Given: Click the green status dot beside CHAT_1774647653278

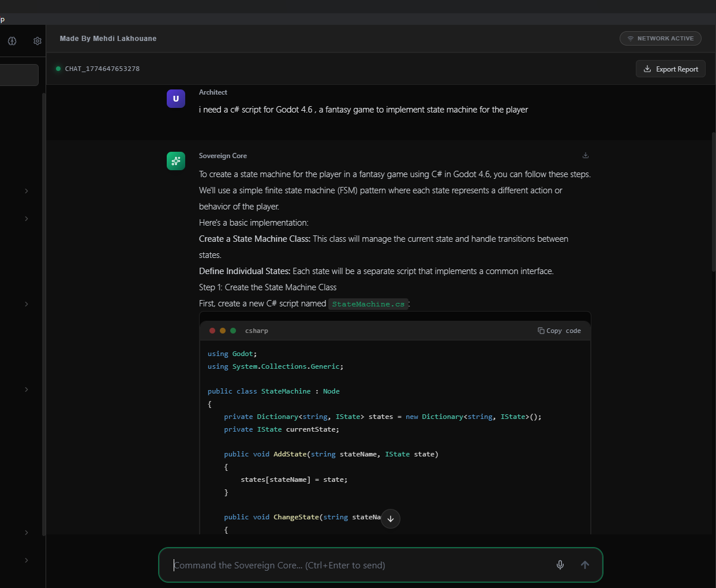Looking at the screenshot, I should coord(58,68).
